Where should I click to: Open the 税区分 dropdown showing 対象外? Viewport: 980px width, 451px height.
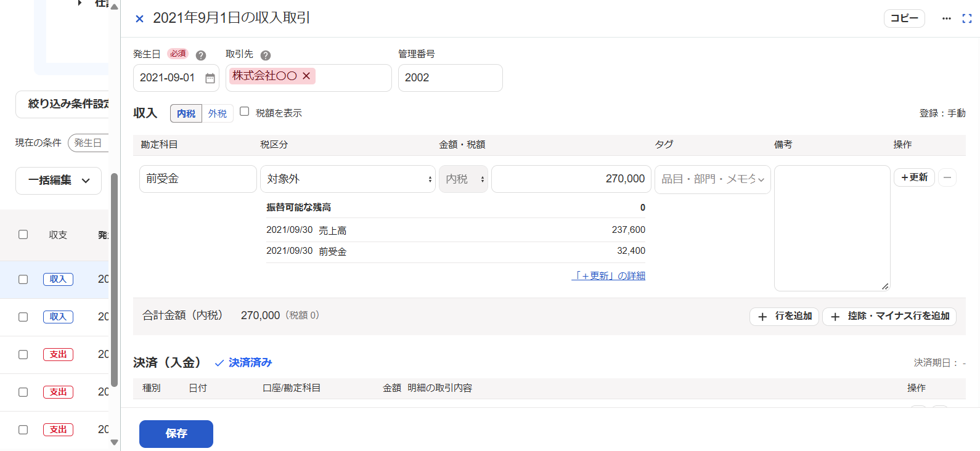point(348,179)
